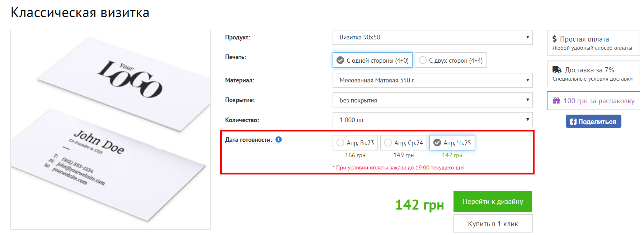
Task: Choose double-sided print С двух сторон (4+4)
Action: click(x=451, y=60)
